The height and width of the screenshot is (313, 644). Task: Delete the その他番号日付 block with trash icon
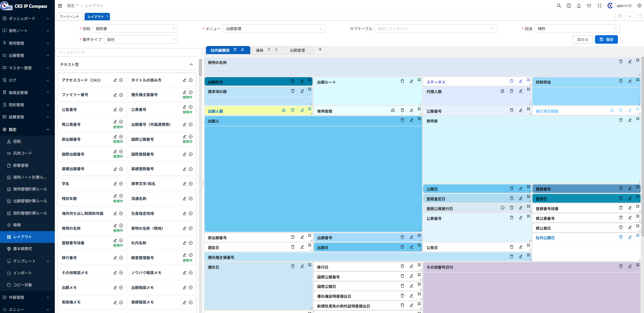pos(621,266)
